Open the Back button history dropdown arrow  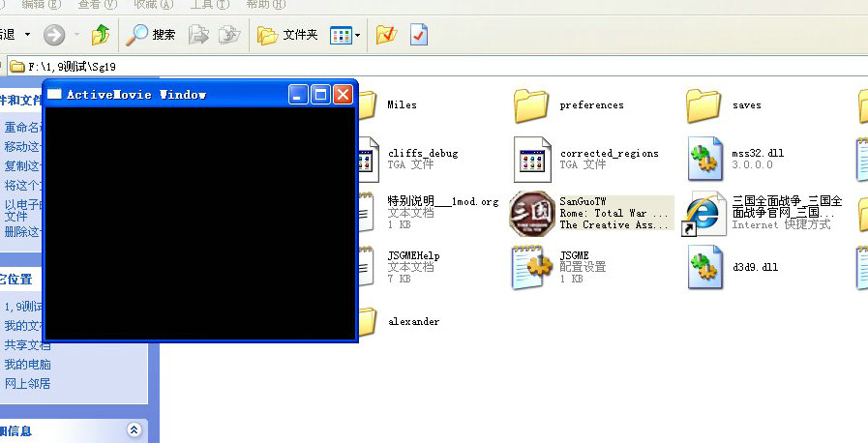pyautogui.click(x=27, y=35)
